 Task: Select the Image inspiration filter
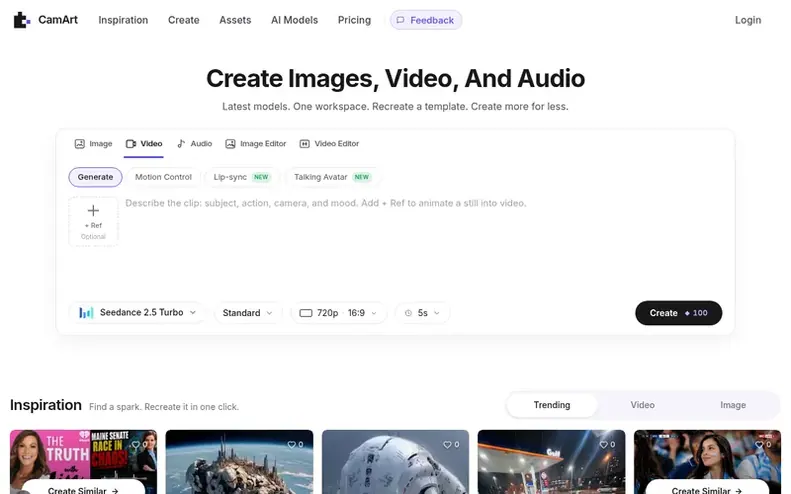(x=733, y=405)
